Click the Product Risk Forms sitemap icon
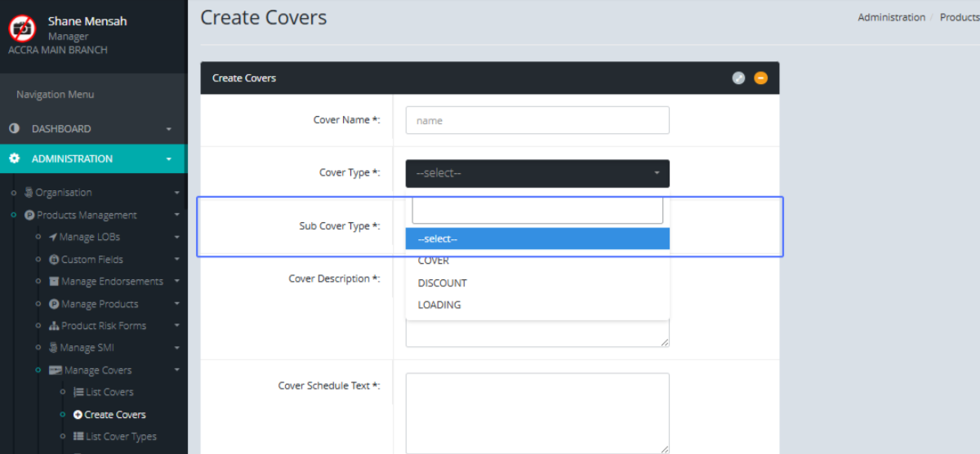 tap(54, 326)
